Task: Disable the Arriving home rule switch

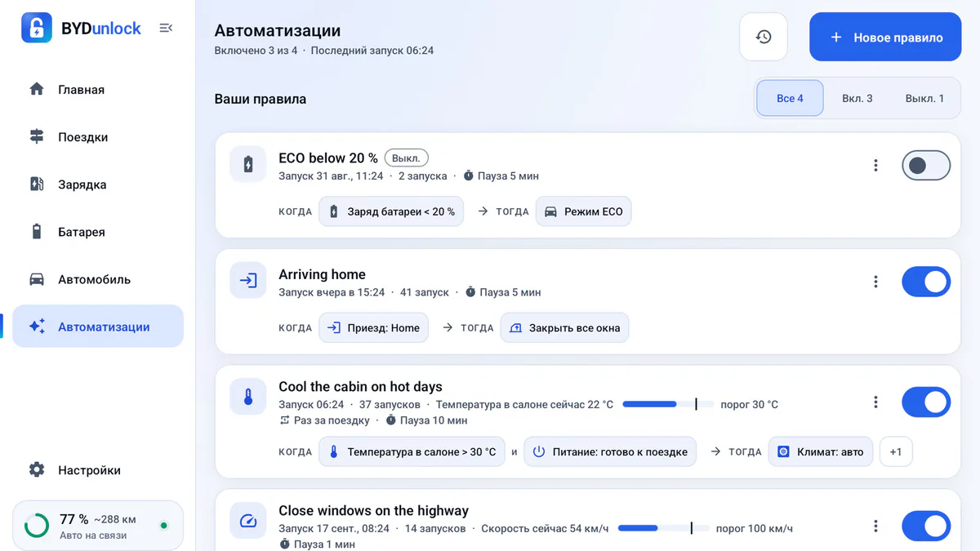Action: coord(926,282)
